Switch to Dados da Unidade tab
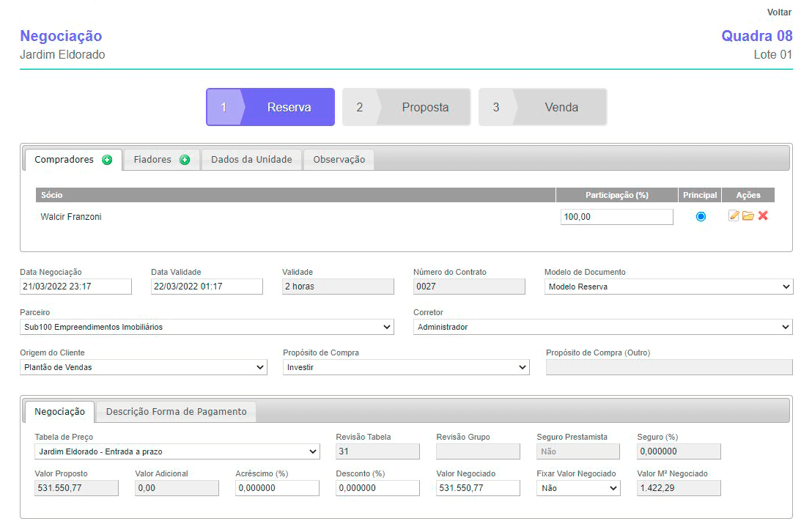The width and height of the screenshot is (812, 524). click(251, 160)
